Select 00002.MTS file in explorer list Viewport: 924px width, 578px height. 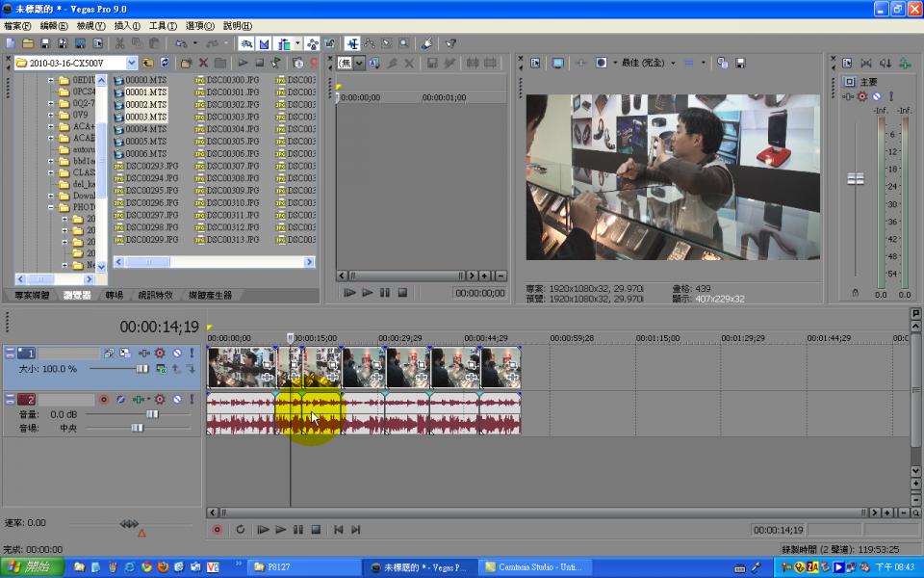point(145,104)
